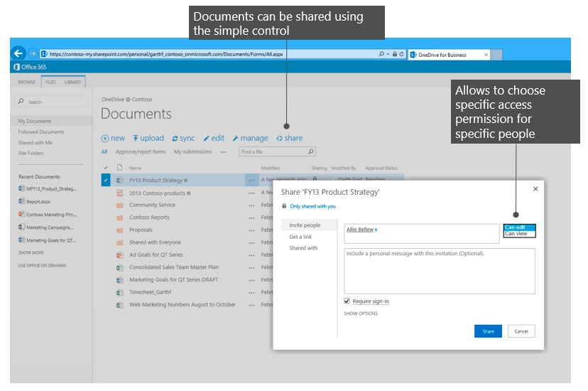The image size is (588, 391).
Task: Click the Proposals folder icon
Action: tap(119, 230)
